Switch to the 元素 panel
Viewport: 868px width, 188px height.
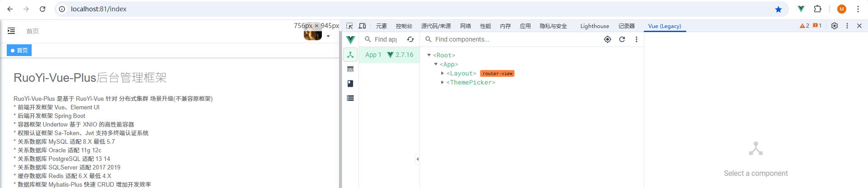tap(382, 26)
